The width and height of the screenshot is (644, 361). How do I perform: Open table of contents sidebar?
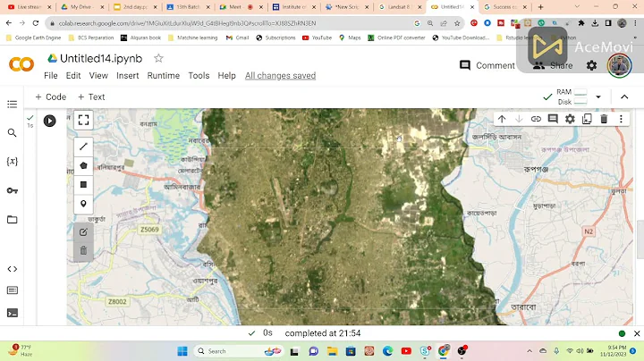[x=13, y=105]
